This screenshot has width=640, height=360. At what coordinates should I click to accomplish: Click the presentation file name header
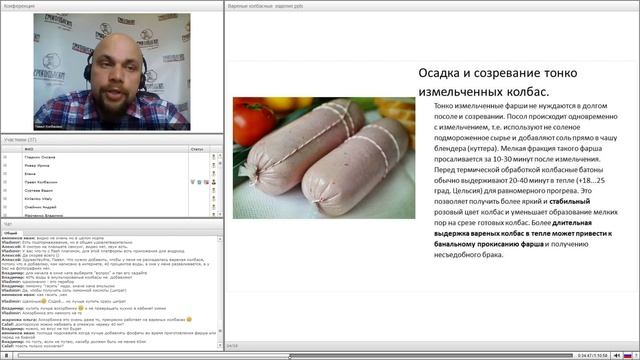tap(265, 6)
